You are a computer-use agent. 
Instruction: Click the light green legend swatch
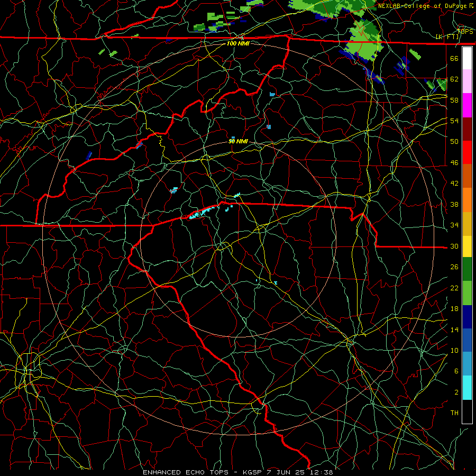coord(467,293)
